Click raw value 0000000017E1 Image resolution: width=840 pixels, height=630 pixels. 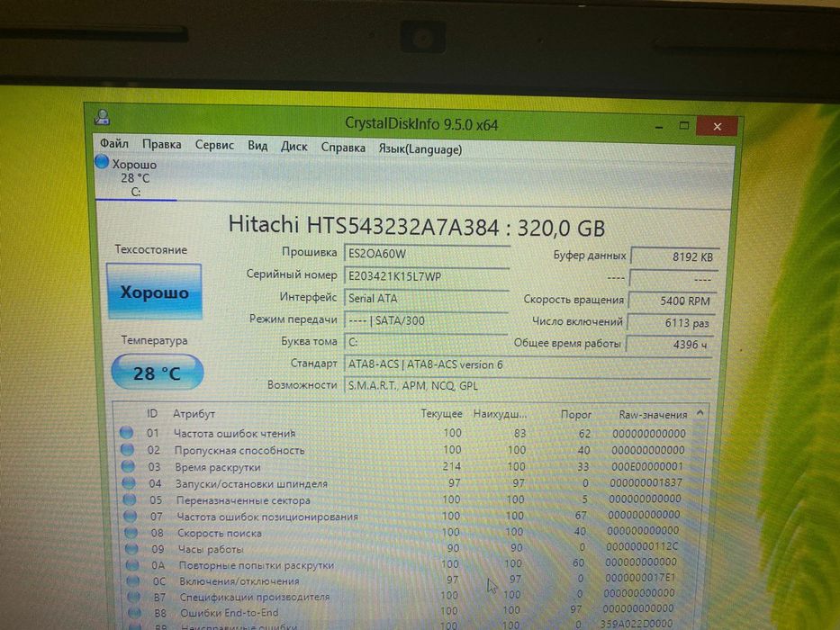pyautogui.click(x=641, y=578)
